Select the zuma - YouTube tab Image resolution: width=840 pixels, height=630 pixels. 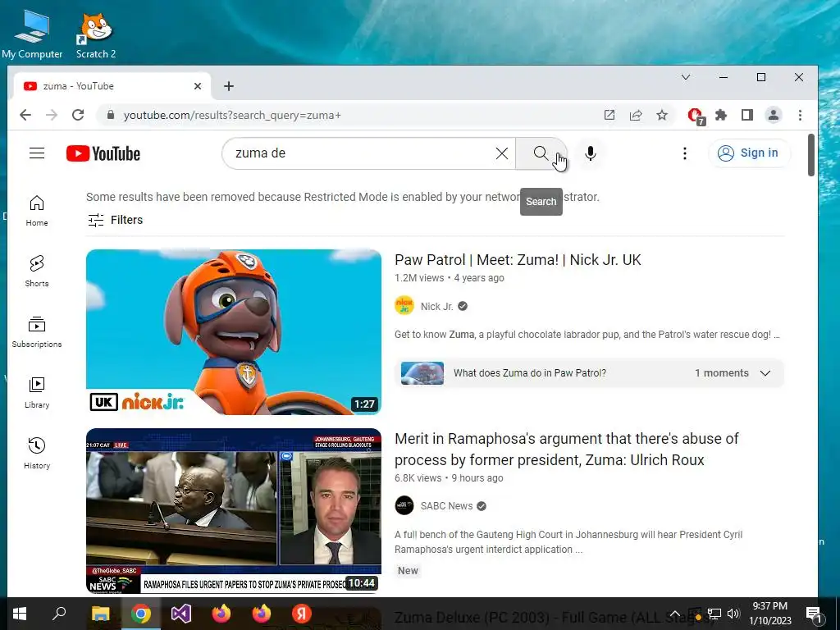click(110, 86)
